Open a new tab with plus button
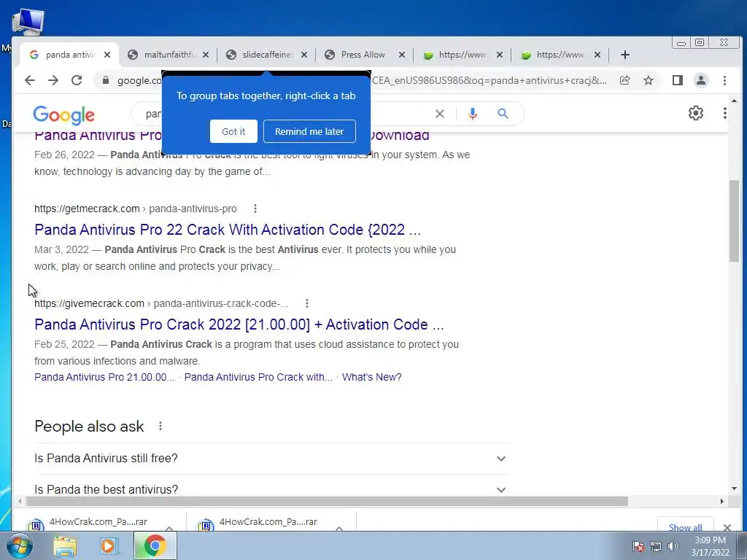This screenshot has width=747, height=560. pyautogui.click(x=625, y=55)
